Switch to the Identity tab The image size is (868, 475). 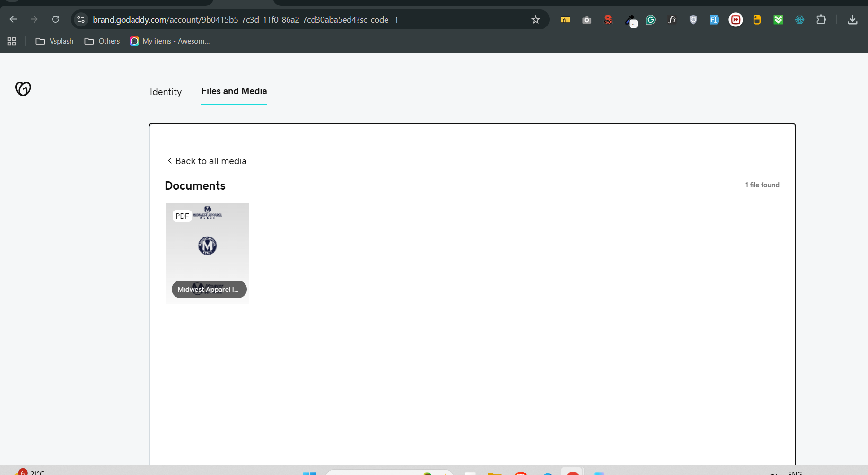[166, 92]
